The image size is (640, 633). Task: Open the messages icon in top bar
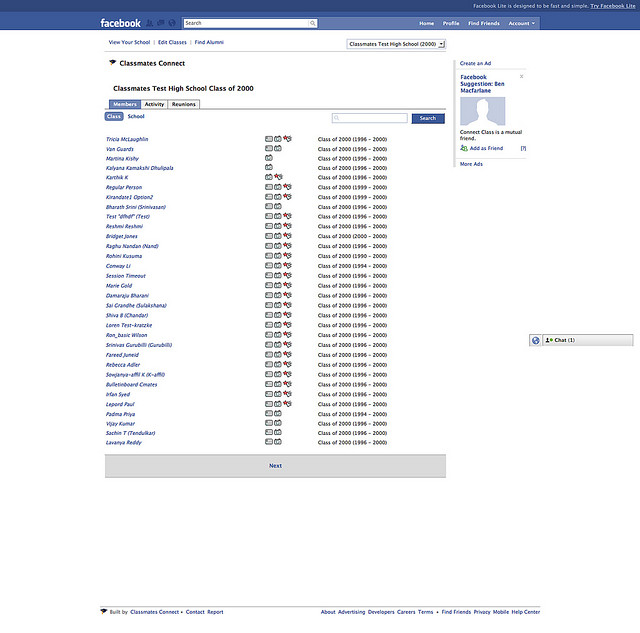161,23
